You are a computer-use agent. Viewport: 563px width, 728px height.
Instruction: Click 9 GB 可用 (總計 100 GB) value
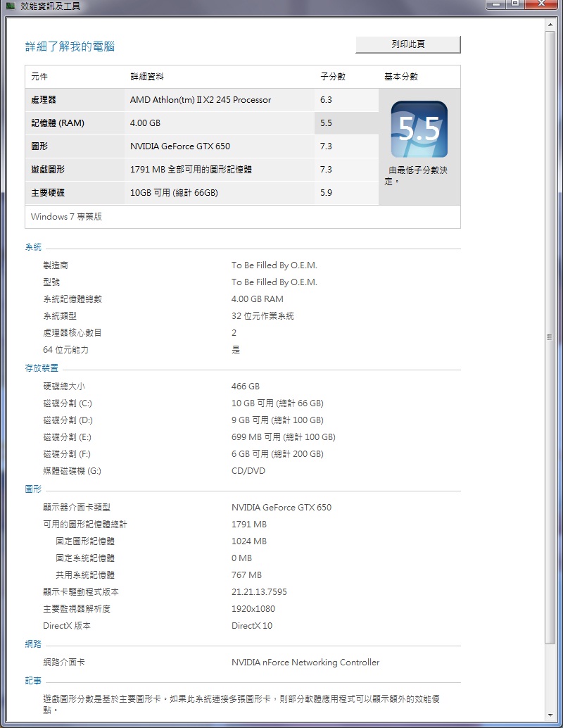pyautogui.click(x=277, y=420)
